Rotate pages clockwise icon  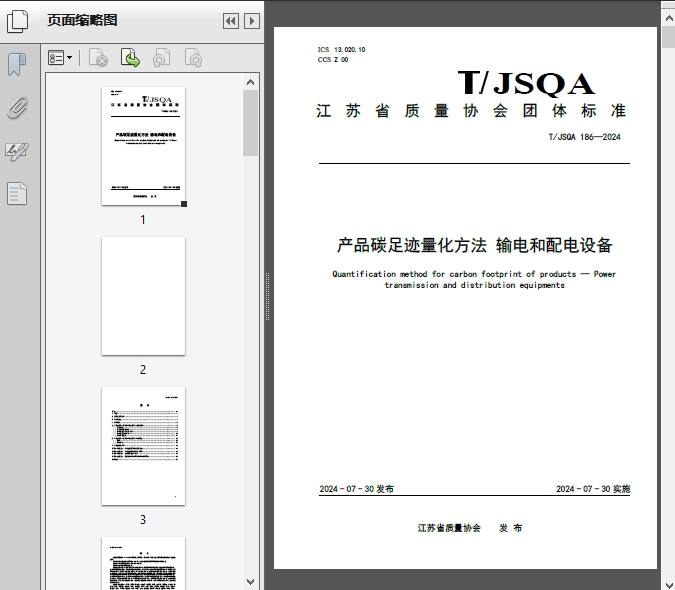[x=193, y=58]
